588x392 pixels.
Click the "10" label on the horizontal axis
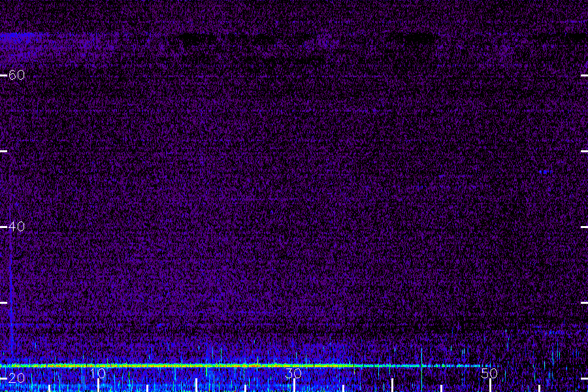click(x=98, y=374)
